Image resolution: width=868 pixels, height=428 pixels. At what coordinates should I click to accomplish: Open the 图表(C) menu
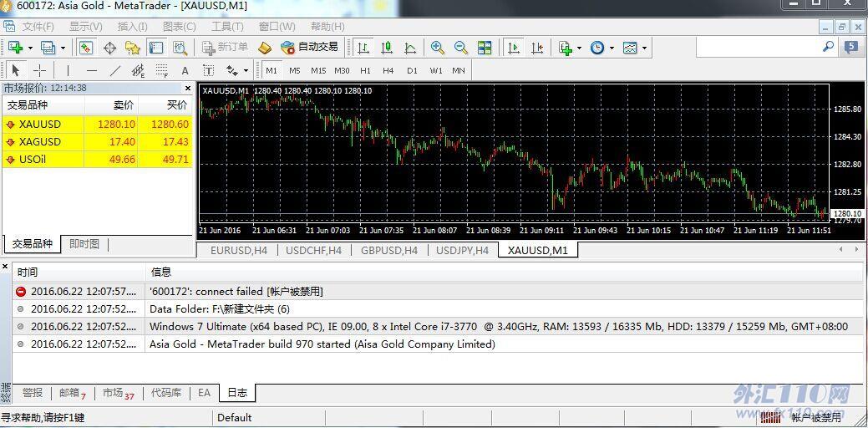pyautogui.click(x=180, y=27)
